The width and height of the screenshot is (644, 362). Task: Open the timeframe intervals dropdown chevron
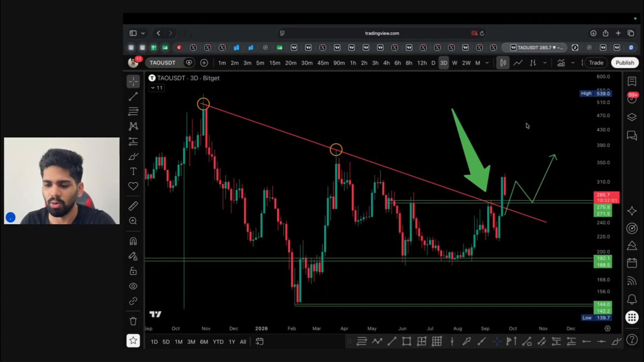point(487,63)
